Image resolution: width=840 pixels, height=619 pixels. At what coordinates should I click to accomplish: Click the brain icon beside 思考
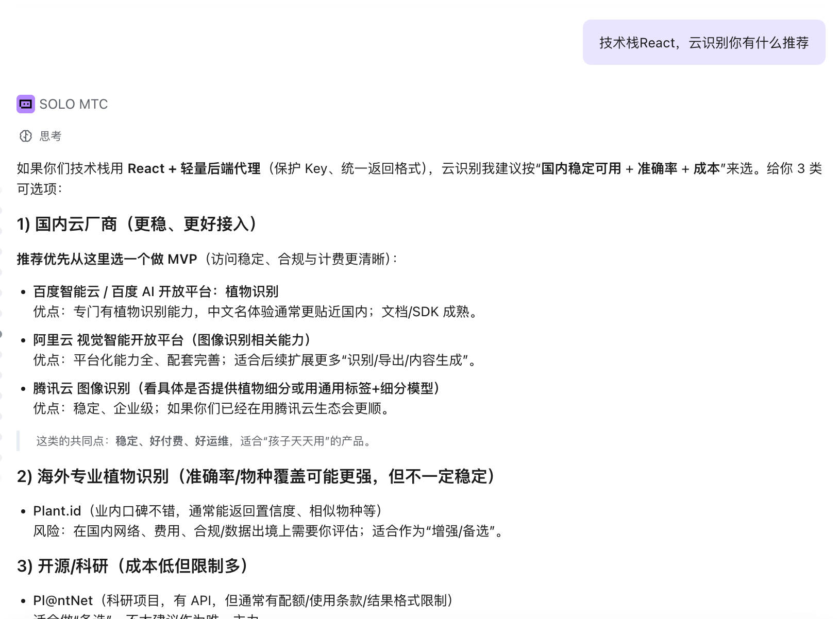tap(25, 136)
